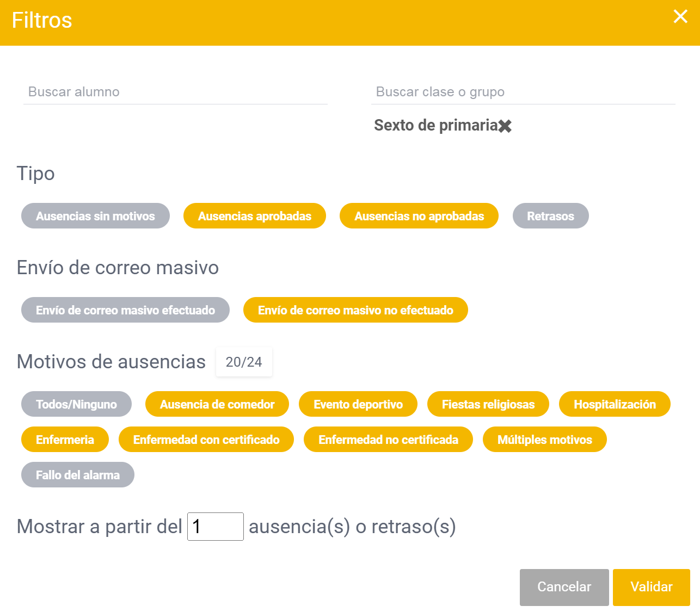This screenshot has width=700, height=612.
Task: Click the Validar button to apply filters
Action: coord(651,587)
